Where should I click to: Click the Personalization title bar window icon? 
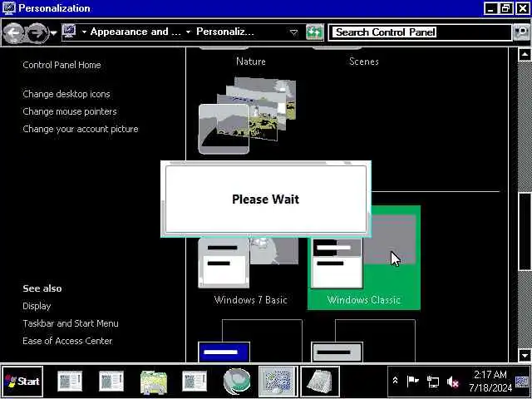[x=9, y=7]
